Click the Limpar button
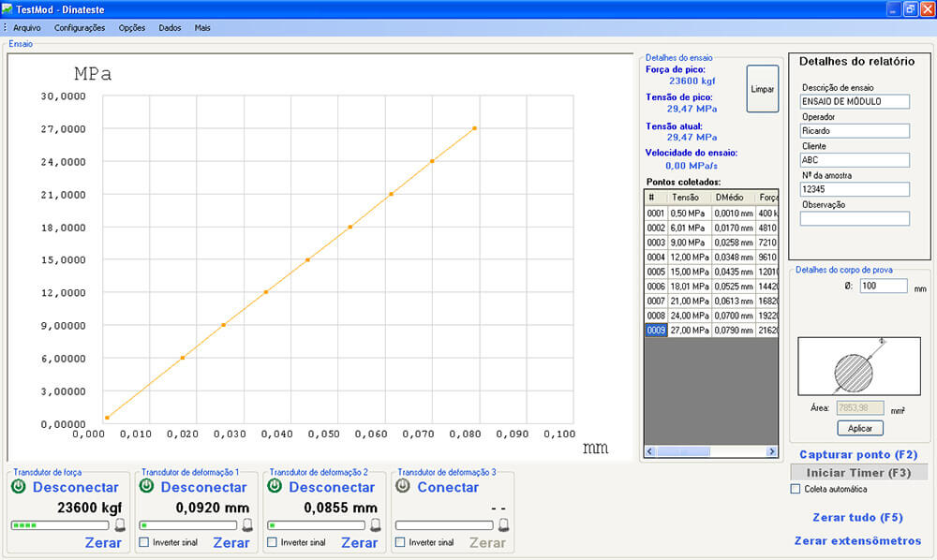 [x=763, y=89]
